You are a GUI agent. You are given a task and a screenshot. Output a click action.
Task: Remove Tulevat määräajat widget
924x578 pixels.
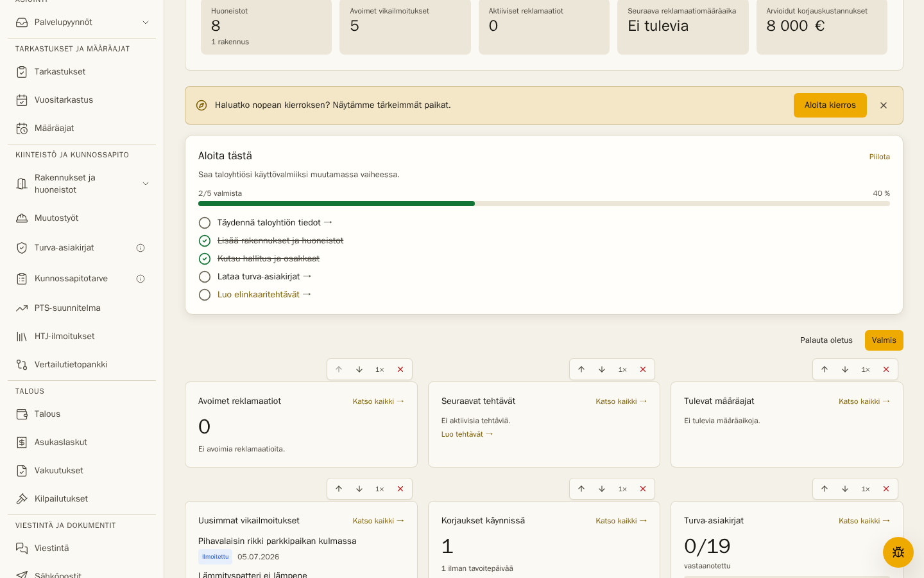pyautogui.click(x=886, y=369)
